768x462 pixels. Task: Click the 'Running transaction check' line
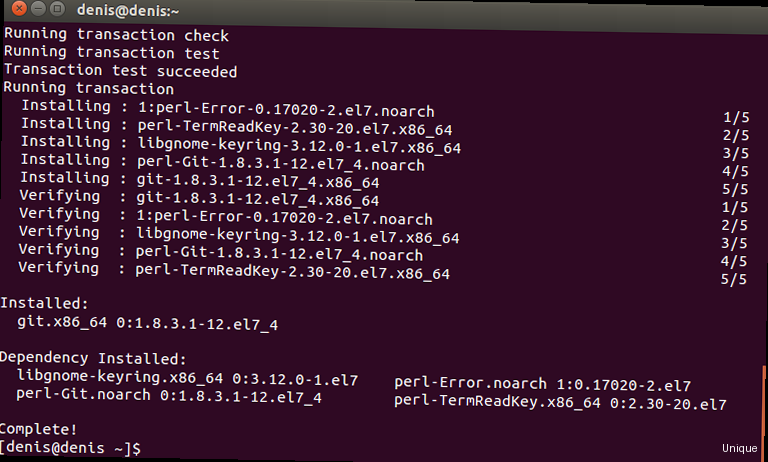click(x=116, y=35)
